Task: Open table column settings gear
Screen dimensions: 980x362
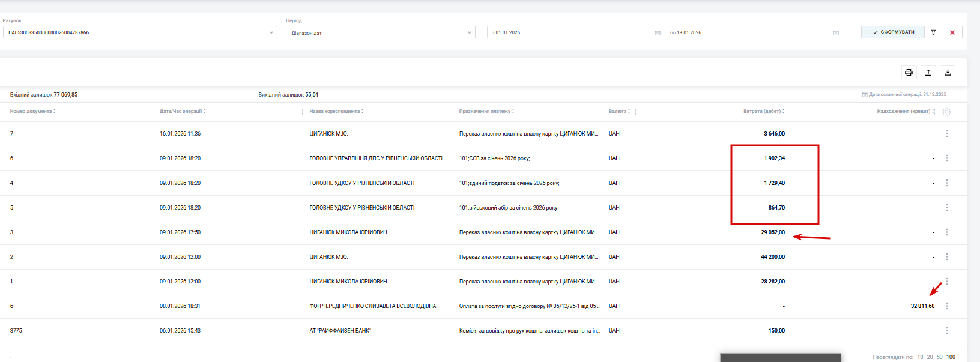Action: 947,112
